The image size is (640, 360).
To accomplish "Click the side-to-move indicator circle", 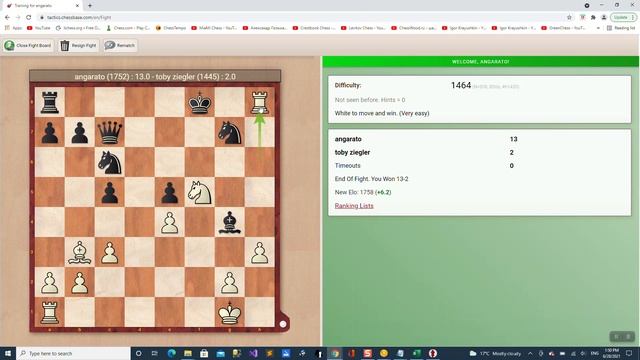I will click(x=283, y=324).
